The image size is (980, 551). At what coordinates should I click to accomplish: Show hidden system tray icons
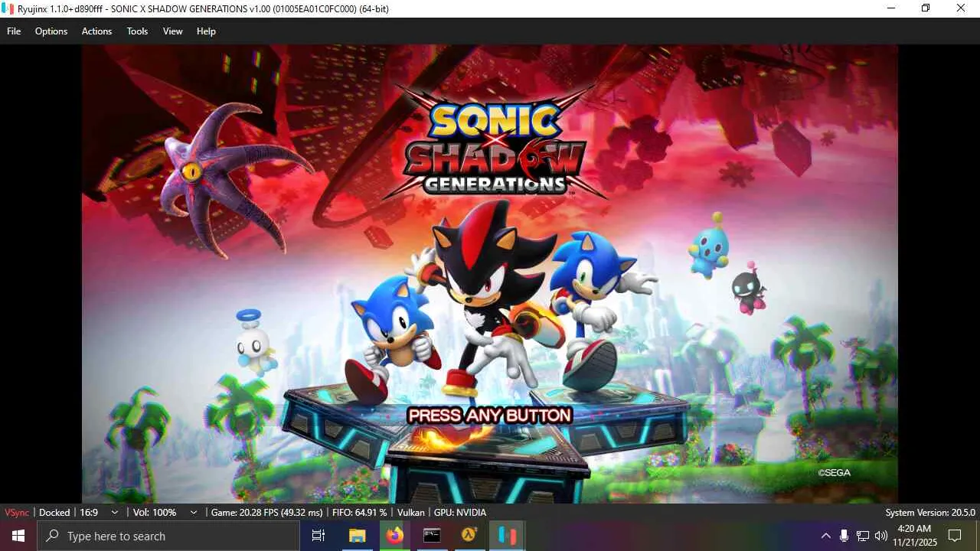pyautogui.click(x=825, y=536)
